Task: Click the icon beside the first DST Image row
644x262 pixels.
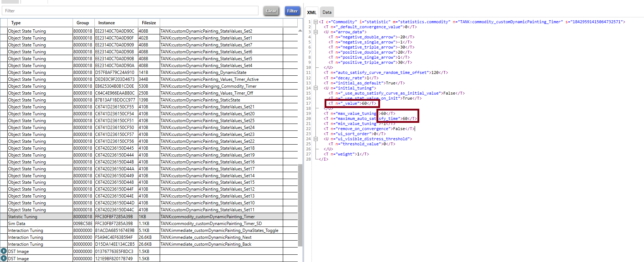Action: point(4,251)
